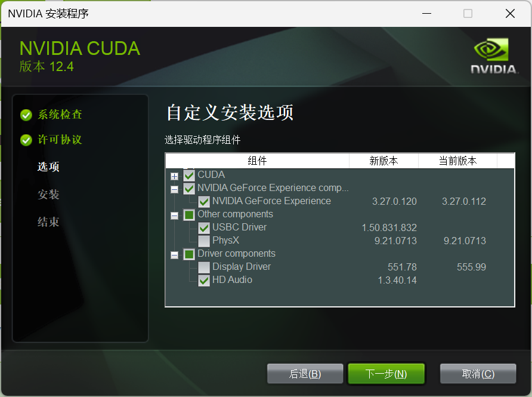Toggle the NVIDIA GeForce Experience child checkbox
Screen dimensions: 532x397
(x=203, y=202)
